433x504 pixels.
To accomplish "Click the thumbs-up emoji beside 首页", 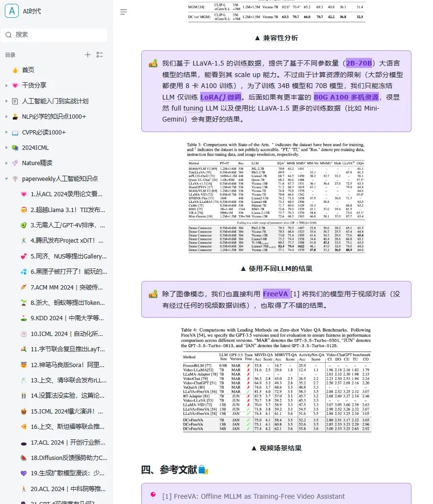I will click(15, 71).
